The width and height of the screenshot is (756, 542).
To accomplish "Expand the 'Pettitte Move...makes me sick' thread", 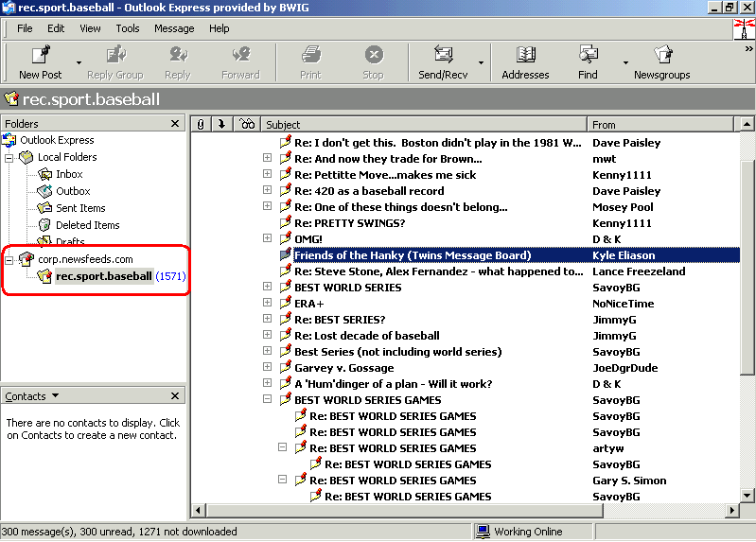I will click(267, 174).
